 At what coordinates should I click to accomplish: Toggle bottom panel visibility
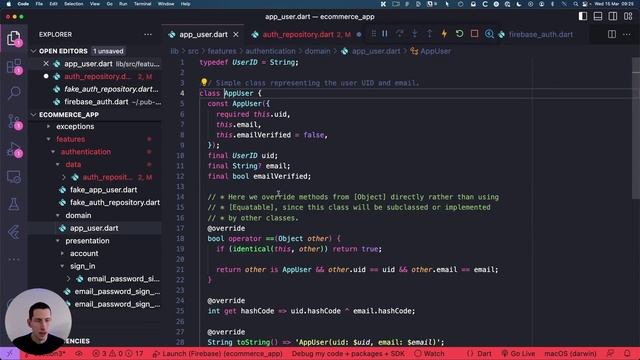pyautogui.click(x=598, y=16)
